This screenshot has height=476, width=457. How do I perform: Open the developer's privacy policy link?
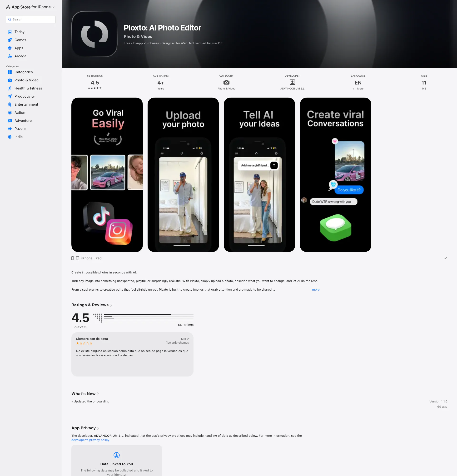[90, 440]
